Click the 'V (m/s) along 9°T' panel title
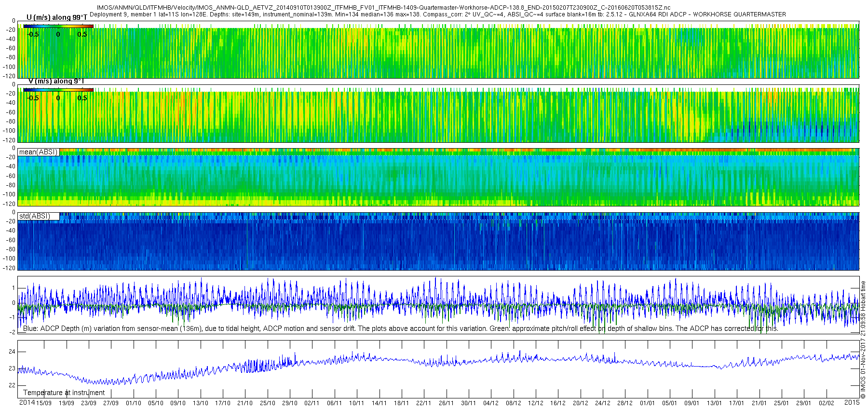The height and width of the screenshot is (410, 868). [x=56, y=81]
